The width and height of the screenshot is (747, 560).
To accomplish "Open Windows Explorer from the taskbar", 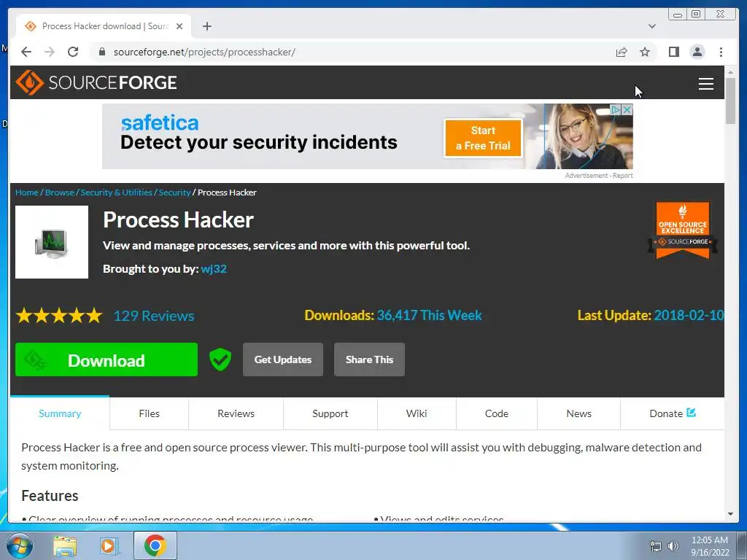I will [x=65, y=545].
